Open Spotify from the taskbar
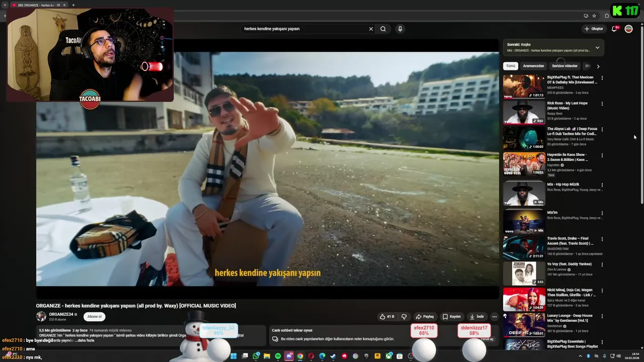The width and height of the screenshot is (644, 362). click(x=278, y=356)
